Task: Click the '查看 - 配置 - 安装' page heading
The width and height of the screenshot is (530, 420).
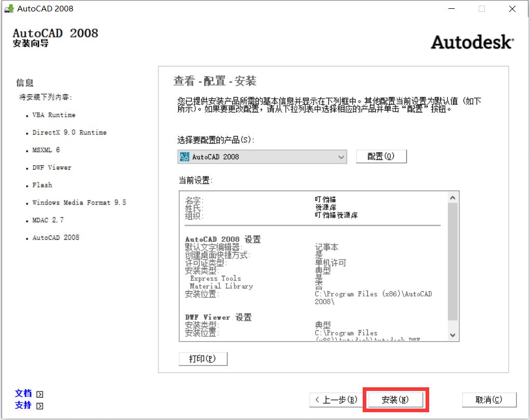Action: tap(215, 81)
